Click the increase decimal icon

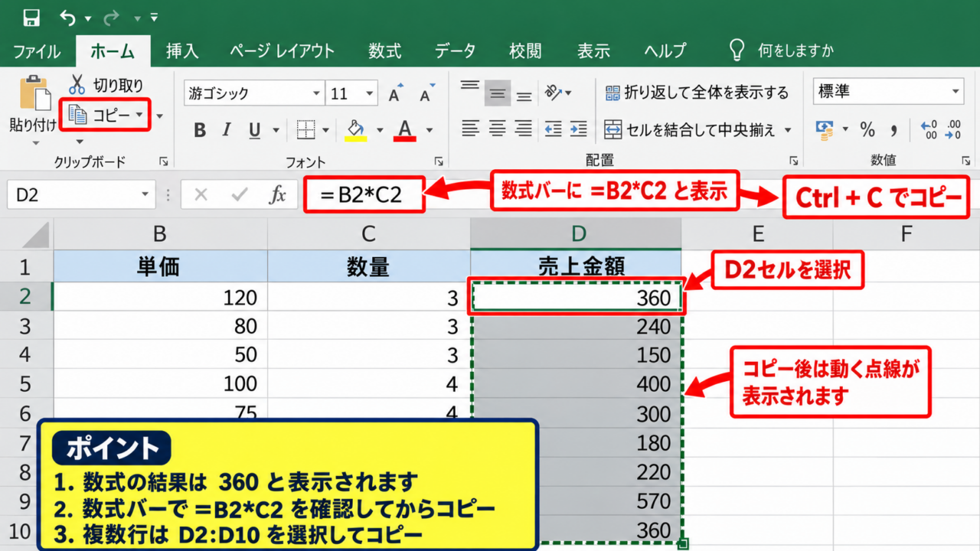click(929, 130)
